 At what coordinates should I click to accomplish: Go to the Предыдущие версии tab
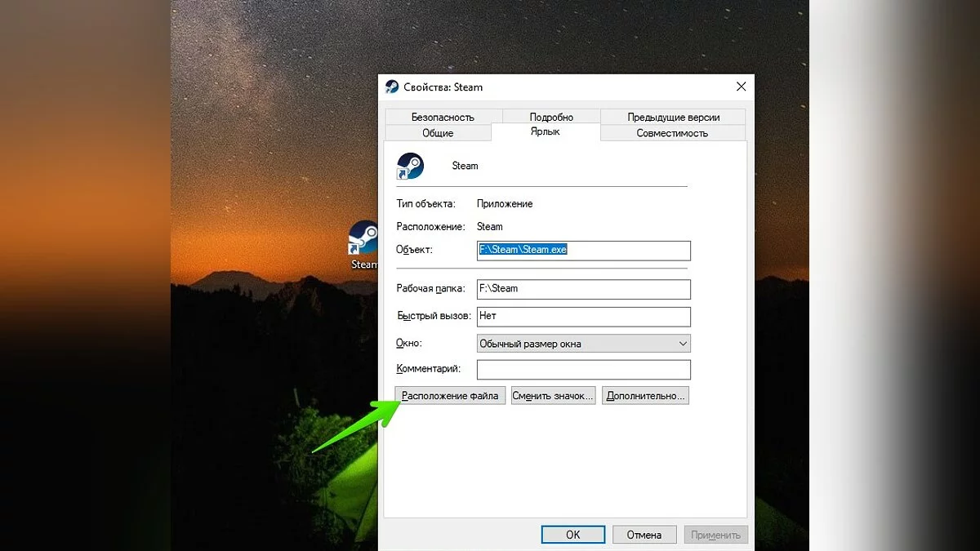pos(673,117)
